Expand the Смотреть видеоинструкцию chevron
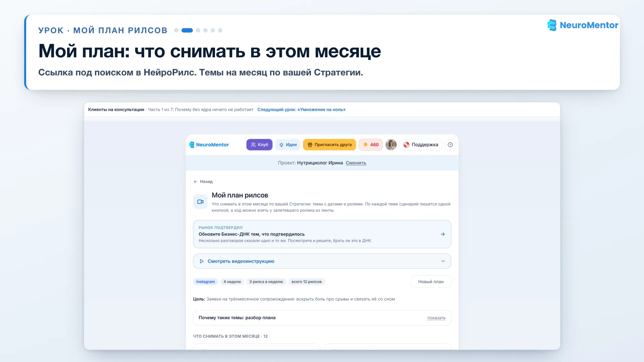 pos(443,261)
